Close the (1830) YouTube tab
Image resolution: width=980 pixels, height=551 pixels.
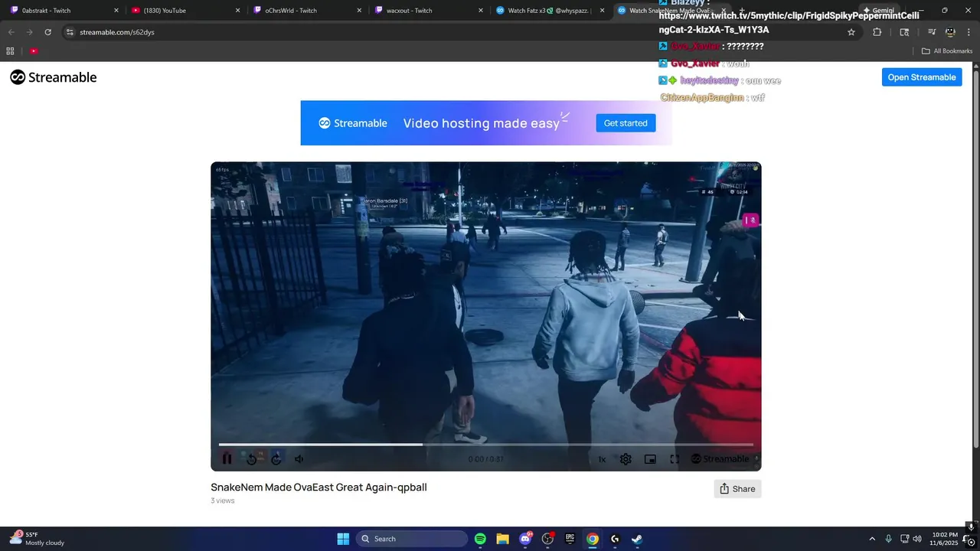pyautogui.click(x=237, y=11)
